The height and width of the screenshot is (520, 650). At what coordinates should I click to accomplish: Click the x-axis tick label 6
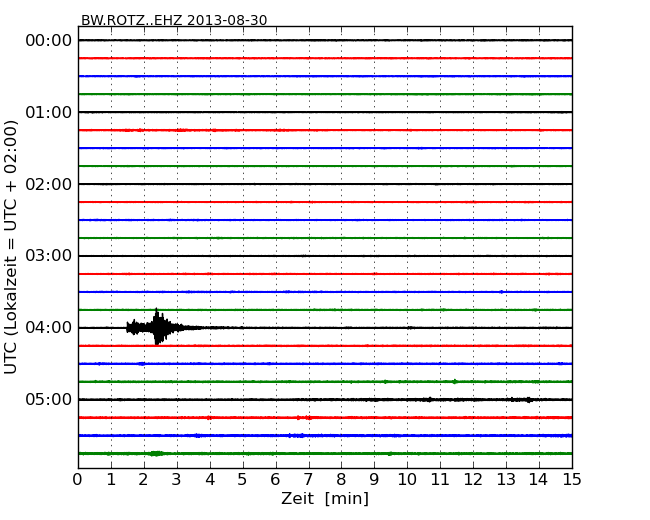click(275, 480)
